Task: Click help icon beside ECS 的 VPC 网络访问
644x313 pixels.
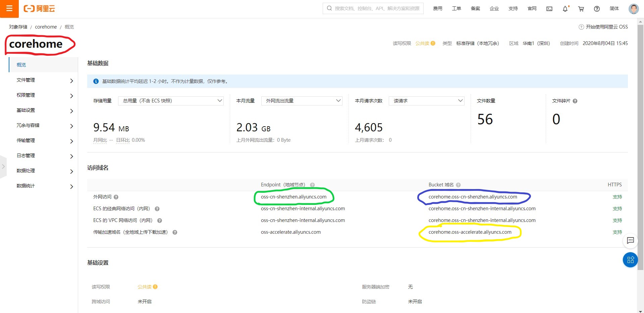Action: coord(160,221)
